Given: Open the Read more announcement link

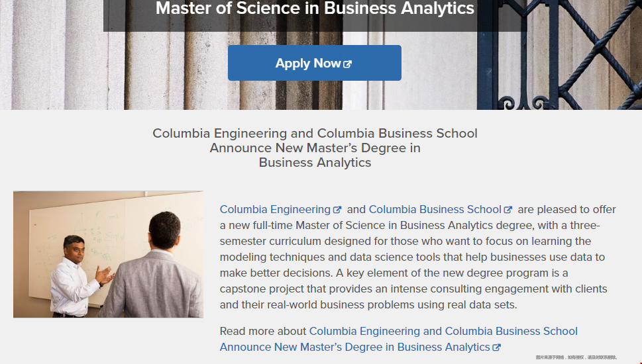Looking at the screenshot, I should click(x=398, y=339).
